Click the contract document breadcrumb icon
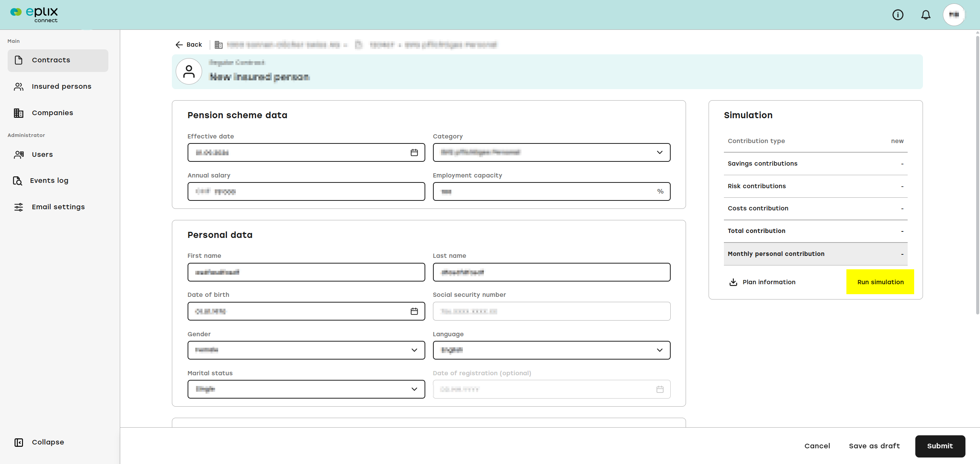This screenshot has width=980, height=464. 359,45
